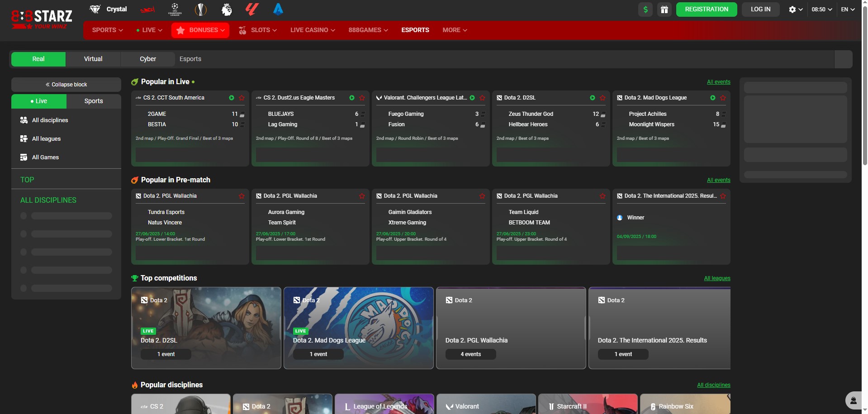The width and height of the screenshot is (868, 414).
Task: Expand the LIVE menu dropdown
Action: tap(149, 30)
